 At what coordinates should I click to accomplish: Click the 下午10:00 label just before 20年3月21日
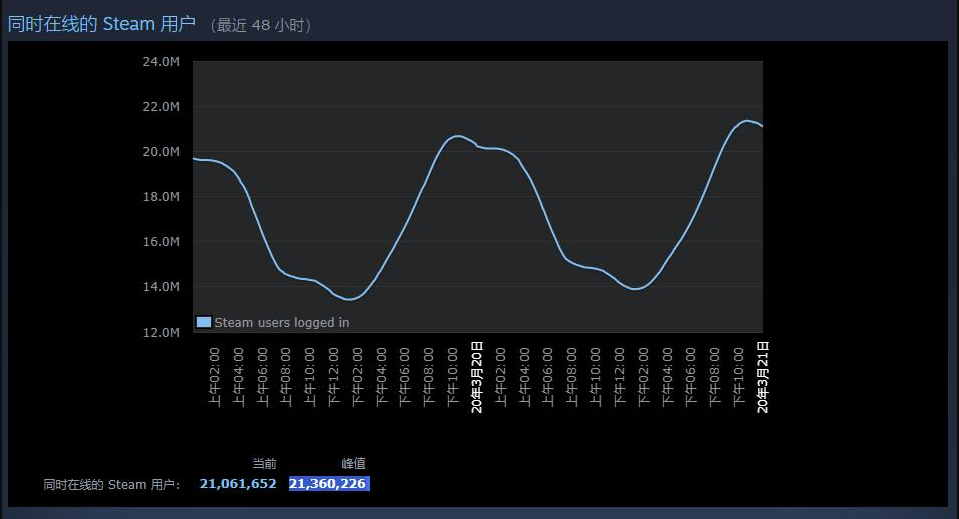point(739,377)
